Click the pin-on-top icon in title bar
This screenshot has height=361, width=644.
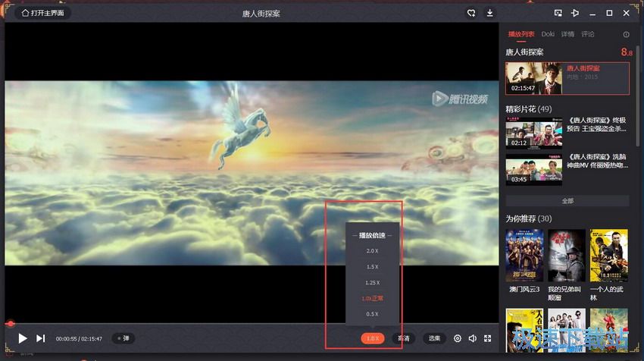575,13
